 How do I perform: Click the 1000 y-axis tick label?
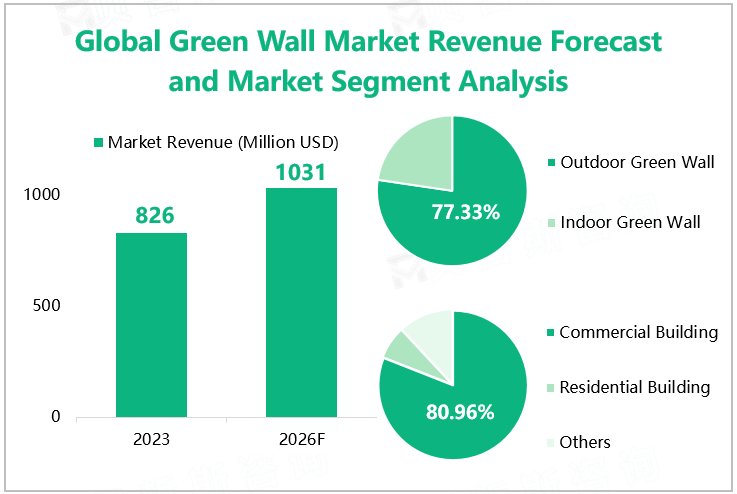tap(44, 194)
